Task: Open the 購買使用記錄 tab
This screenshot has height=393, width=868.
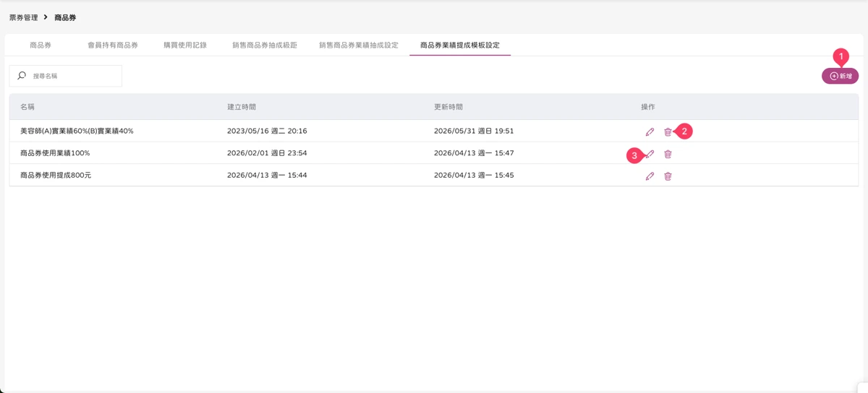Action: point(185,45)
